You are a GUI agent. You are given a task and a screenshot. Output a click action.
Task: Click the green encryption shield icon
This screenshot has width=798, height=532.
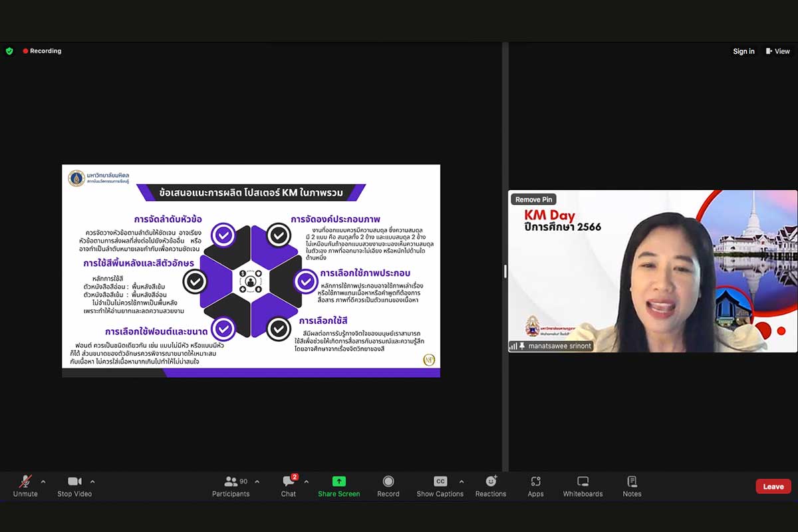click(x=9, y=51)
